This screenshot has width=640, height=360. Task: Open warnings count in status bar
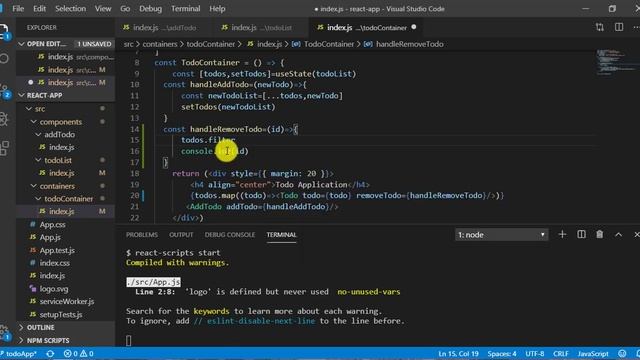(87, 353)
